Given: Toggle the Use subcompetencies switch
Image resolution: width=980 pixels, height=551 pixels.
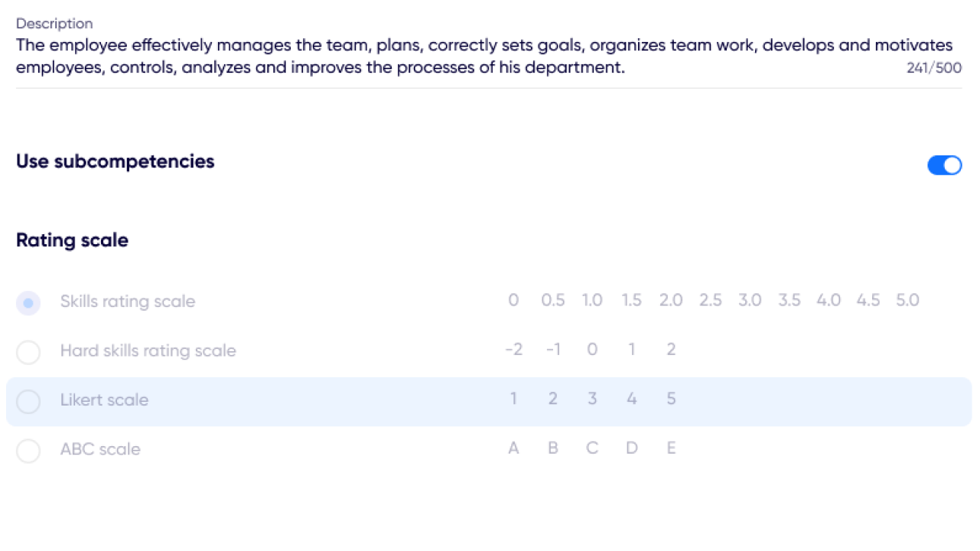Looking at the screenshot, I should tap(944, 165).
